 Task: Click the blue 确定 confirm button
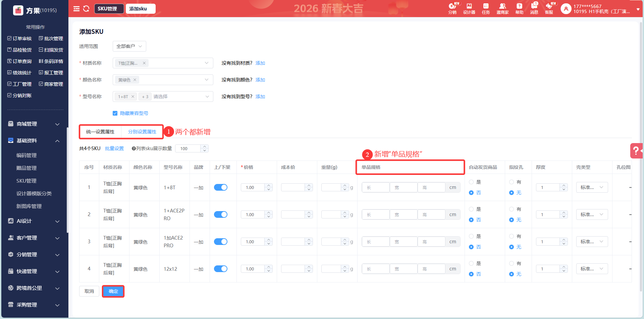click(113, 291)
